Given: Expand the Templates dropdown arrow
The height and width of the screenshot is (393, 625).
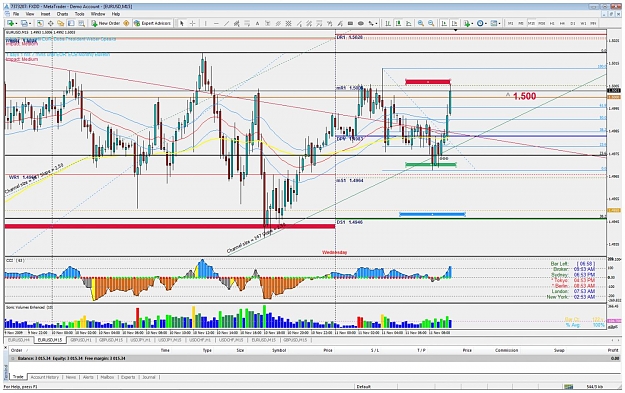Looking at the screenshot, I should point(499,23).
